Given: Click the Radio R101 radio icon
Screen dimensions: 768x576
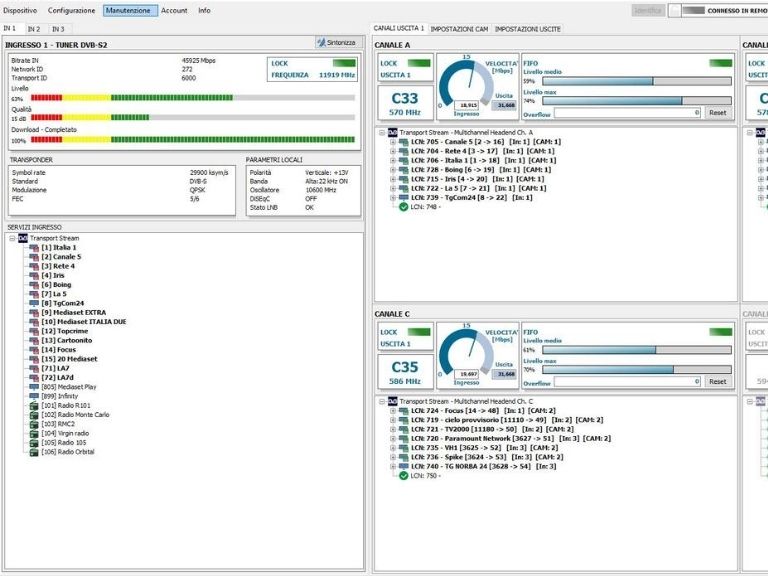Looking at the screenshot, I should coord(34,406).
